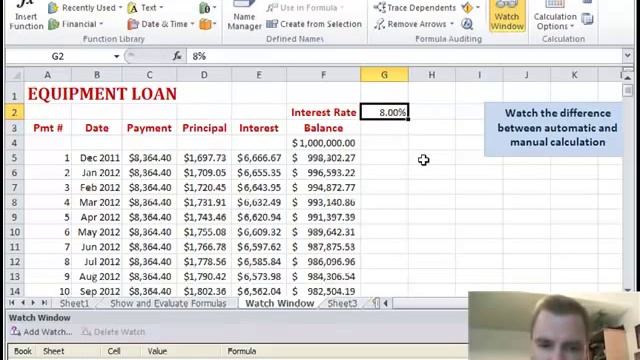Viewport: 640px width, 360px height.
Task: Click principal value $1,697.73
Action: coord(204,158)
